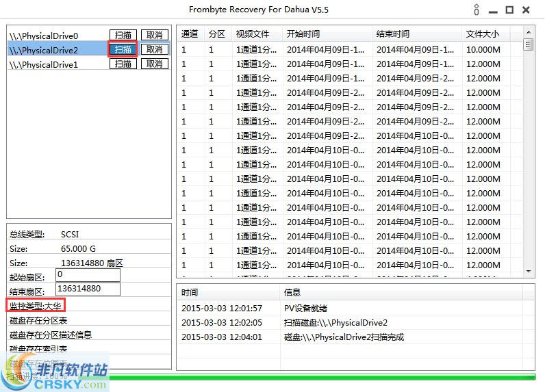This screenshot has width=545, height=392.
Task: Sort by 视频文件 column header
Action: [x=257, y=34]
